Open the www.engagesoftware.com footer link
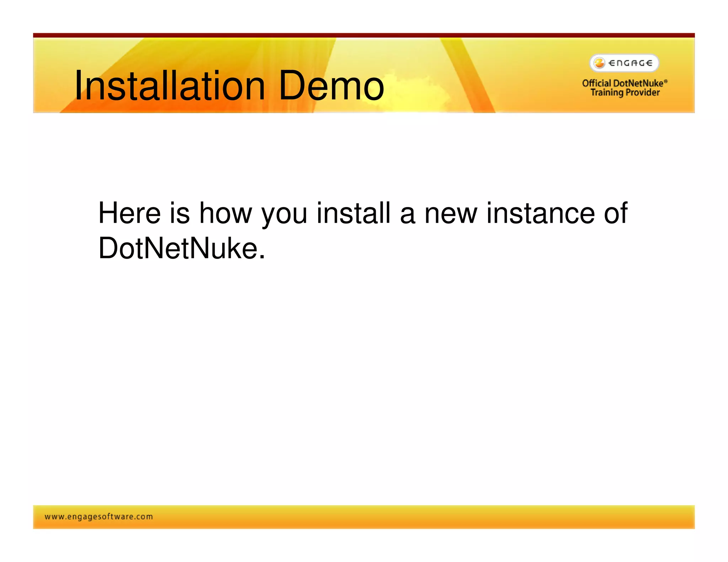Viewport: 728px width, 562px height. coord(99,517)
